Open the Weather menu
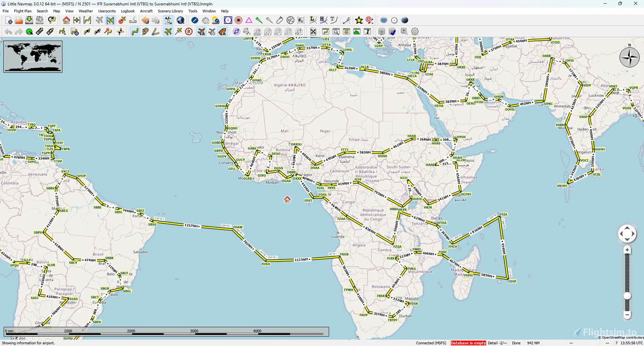Viewport: 644px width, 346px height. click(x=86, y=11)
